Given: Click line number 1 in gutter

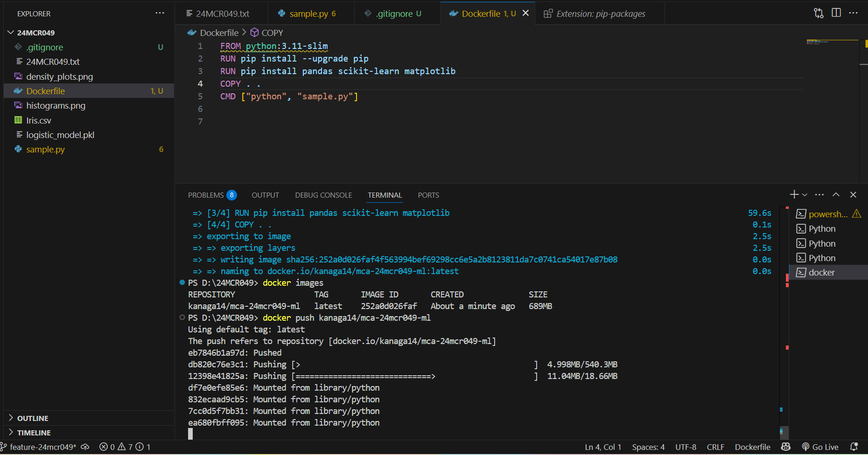Looking at the screenshot, I should coord(200,46).
